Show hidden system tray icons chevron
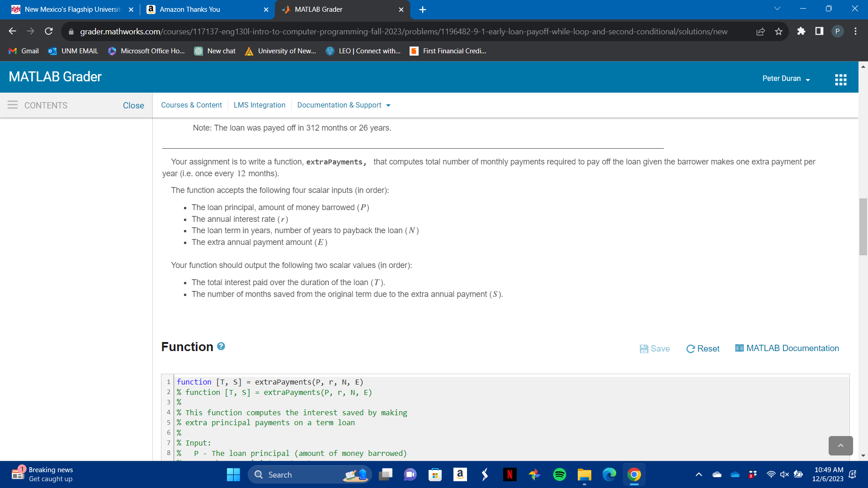868x488 pixels. (698, 474)
